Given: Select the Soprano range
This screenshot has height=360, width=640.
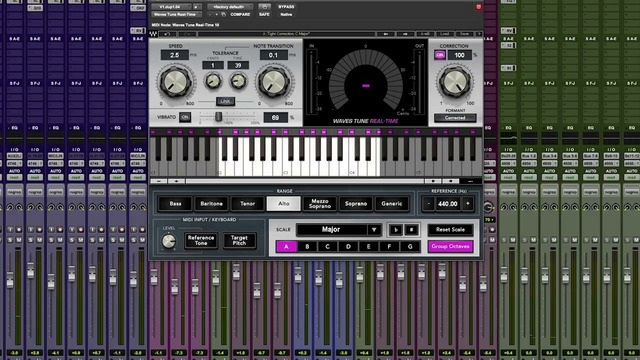Looking at the screenshot, I should tap(356, 204).
